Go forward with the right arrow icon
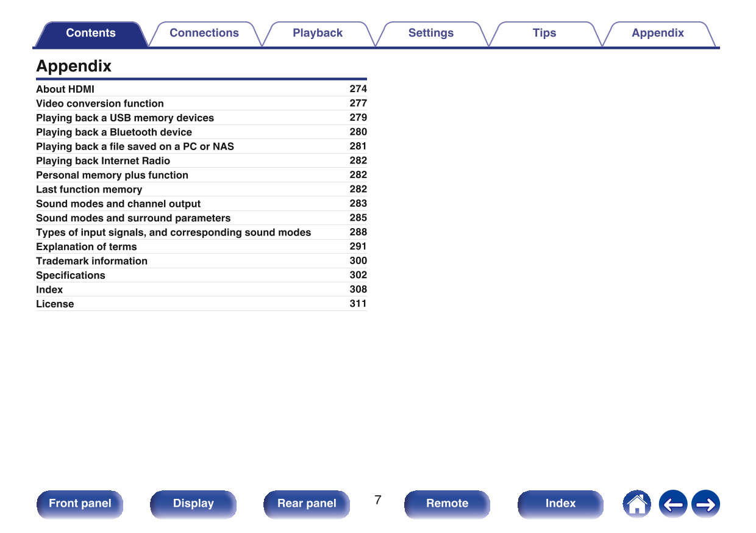The image size is (756, 533). (x=706, y=504)
